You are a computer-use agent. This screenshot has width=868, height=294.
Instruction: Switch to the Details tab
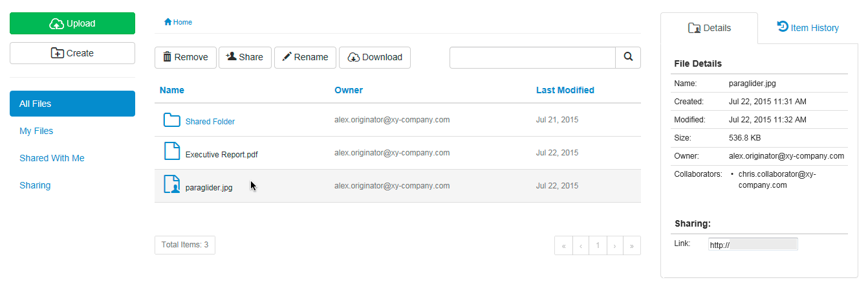coord(709,28)
